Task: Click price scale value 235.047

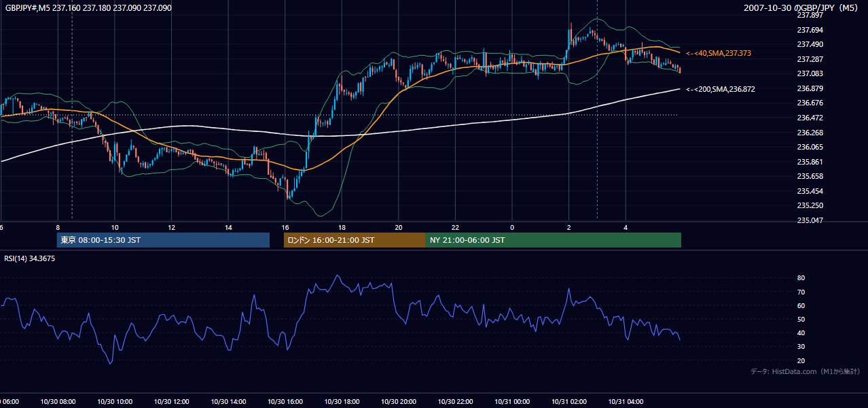Action: [809, 220]
